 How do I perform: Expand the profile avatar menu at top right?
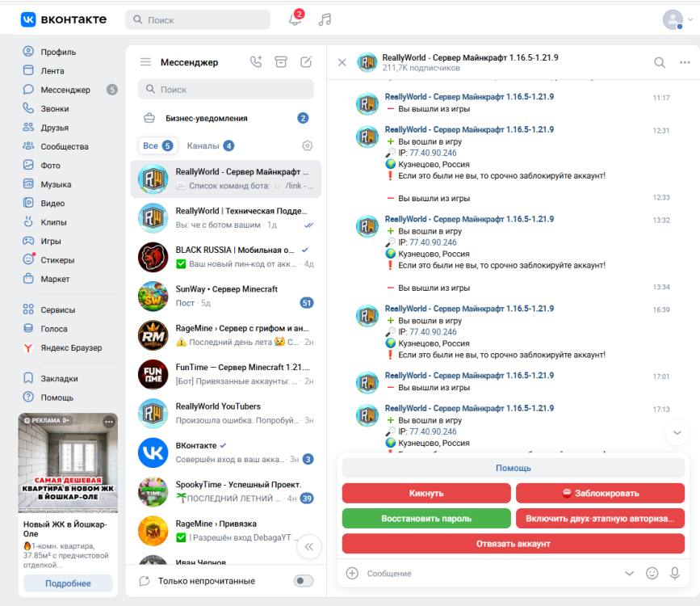pyautogui.click(x=677, y=19)
